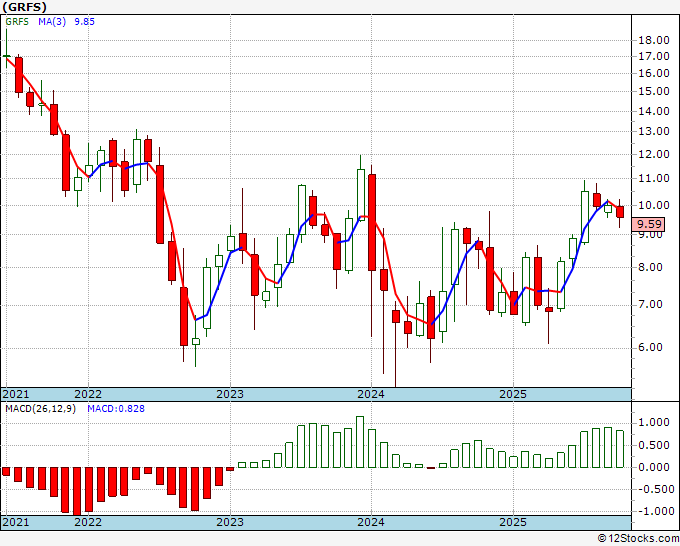Click the -0.500 MACD axis label
Viewport: 680px width, 546px height.
(x=654, y=489)
